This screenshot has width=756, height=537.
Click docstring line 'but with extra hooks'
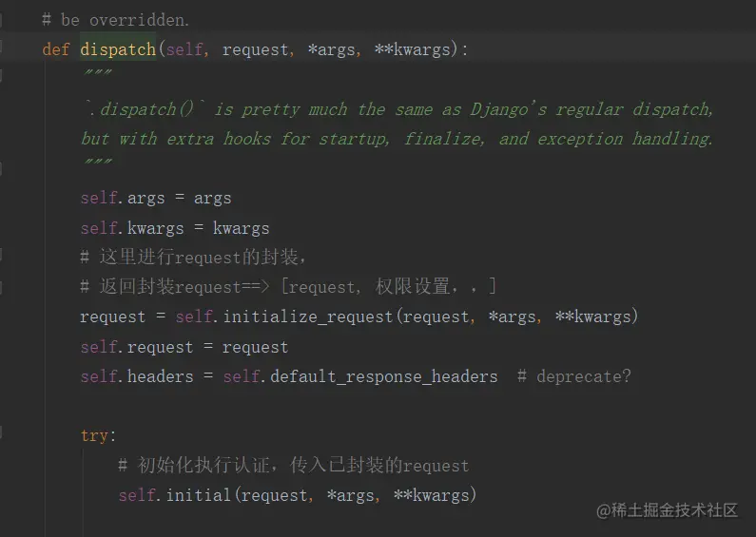tap(397, 139)
